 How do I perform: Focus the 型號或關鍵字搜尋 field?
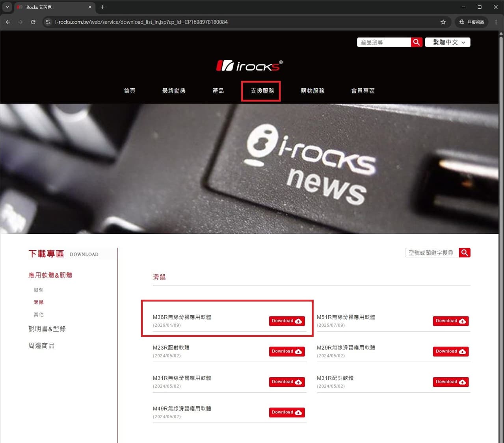432,253
